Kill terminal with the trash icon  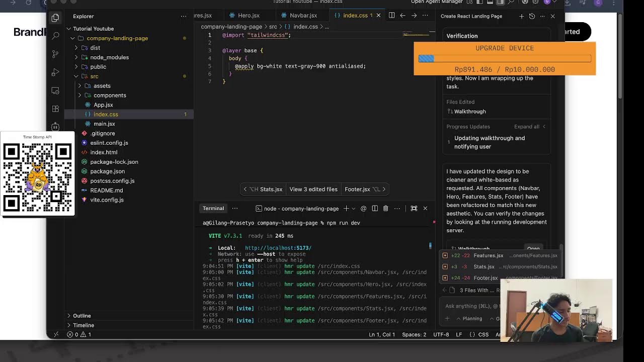coord(386,208)
